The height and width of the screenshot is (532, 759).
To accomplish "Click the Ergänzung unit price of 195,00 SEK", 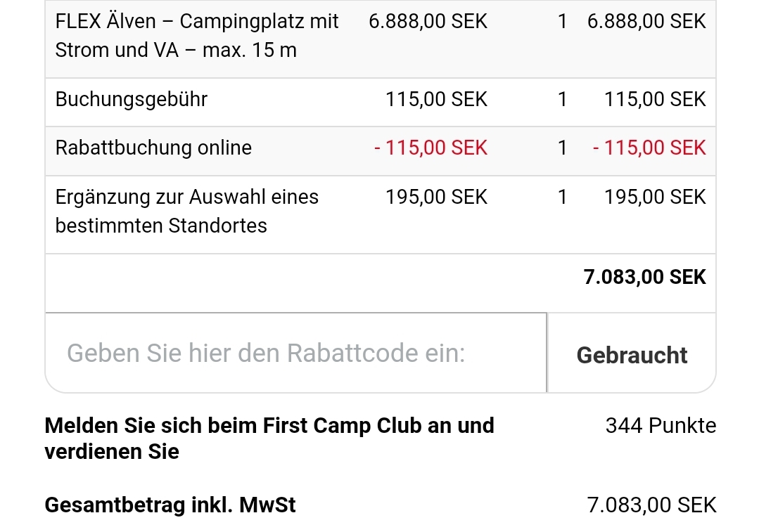I will (436, 197).
